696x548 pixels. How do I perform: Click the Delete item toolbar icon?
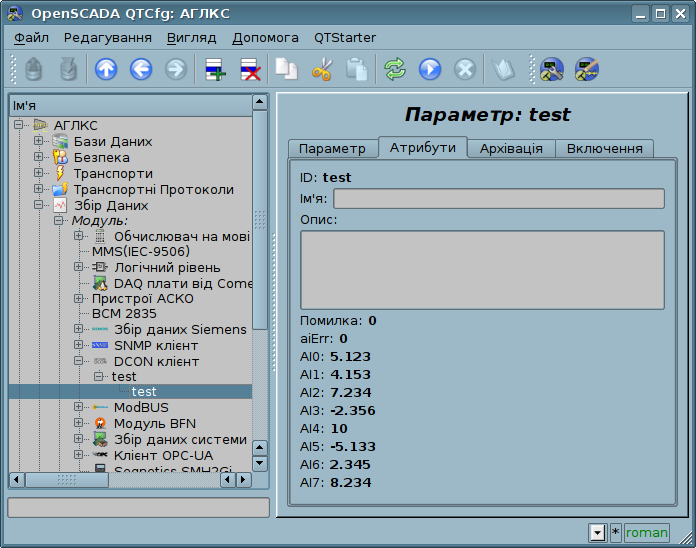(250, 69)
